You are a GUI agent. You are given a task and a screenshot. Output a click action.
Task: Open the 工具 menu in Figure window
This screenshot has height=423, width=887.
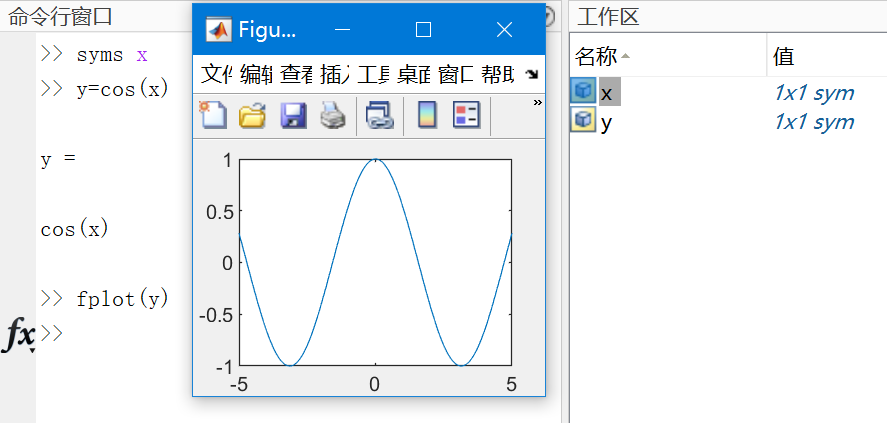tap(374, 74)
